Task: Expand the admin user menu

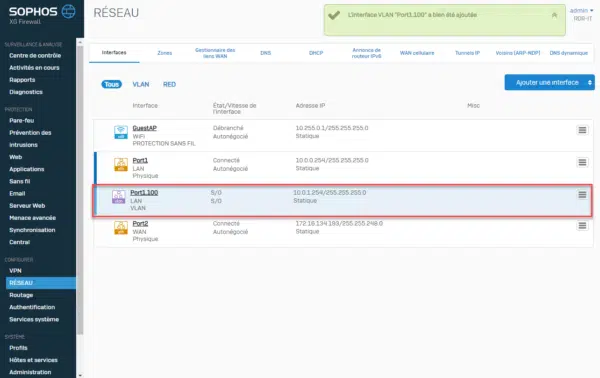Action: tap(581, 11)
